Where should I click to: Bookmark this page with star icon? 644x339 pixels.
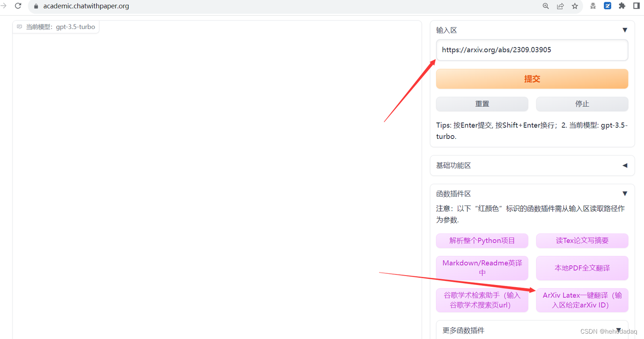coord(575,6)
